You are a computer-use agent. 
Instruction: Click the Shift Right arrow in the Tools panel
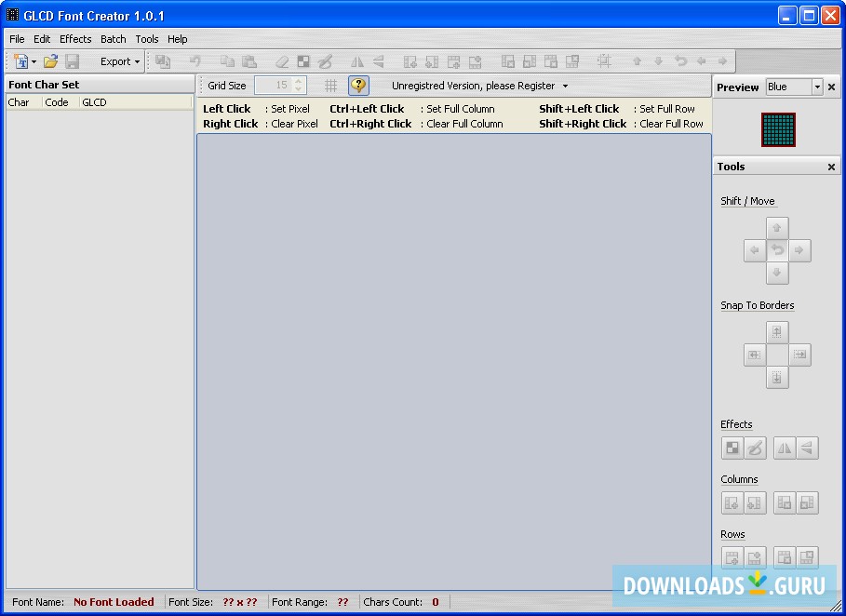[x=799, y=250]
